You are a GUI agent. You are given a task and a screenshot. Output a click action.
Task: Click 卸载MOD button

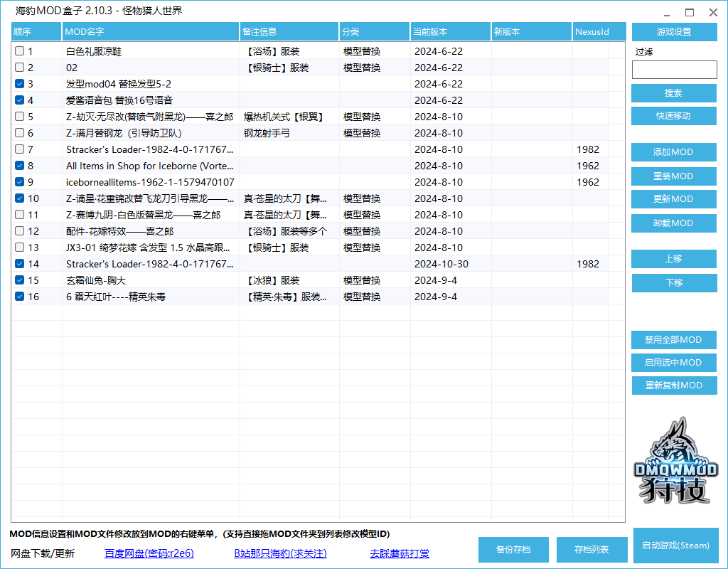click(x=674, y=223)
